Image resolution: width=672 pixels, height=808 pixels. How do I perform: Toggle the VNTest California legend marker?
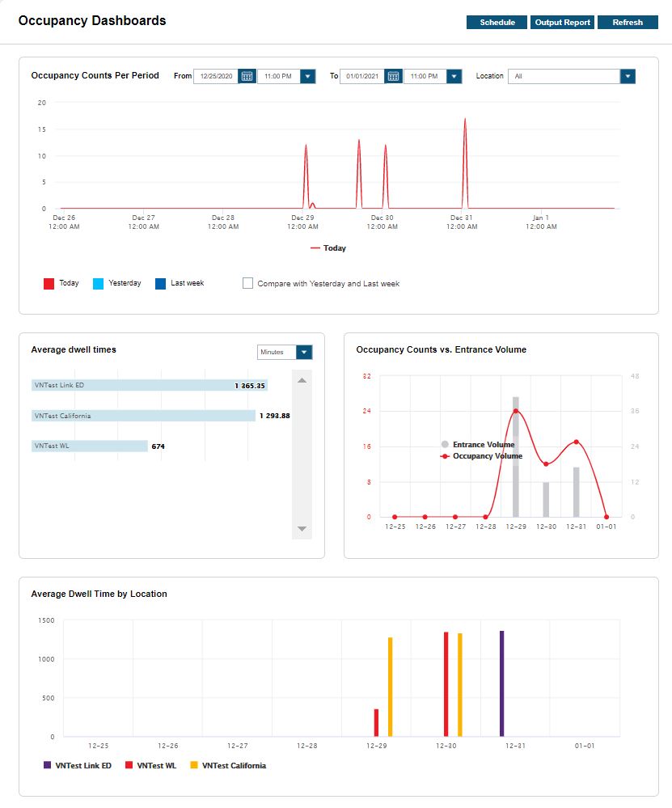pyautogui.click(x=194, y=764)
